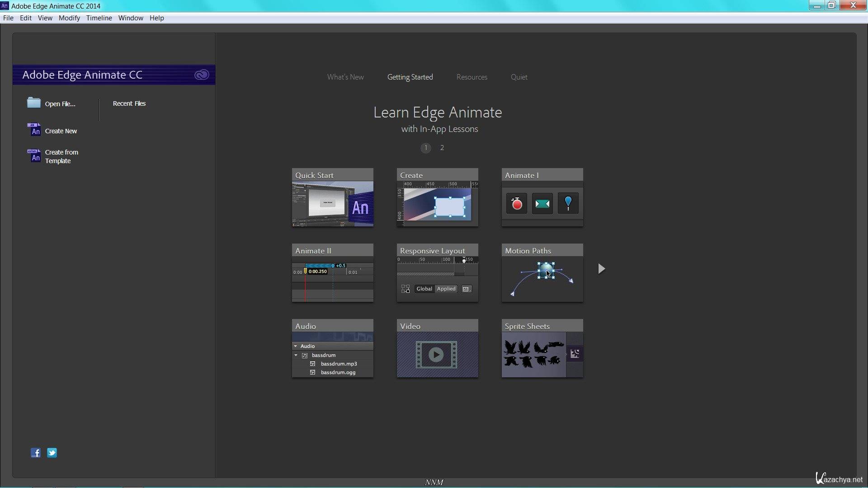Image resolution: width=868 pixels, height=488 pixels.
Task: Open the Edit menu
Action: pos(26,18)
